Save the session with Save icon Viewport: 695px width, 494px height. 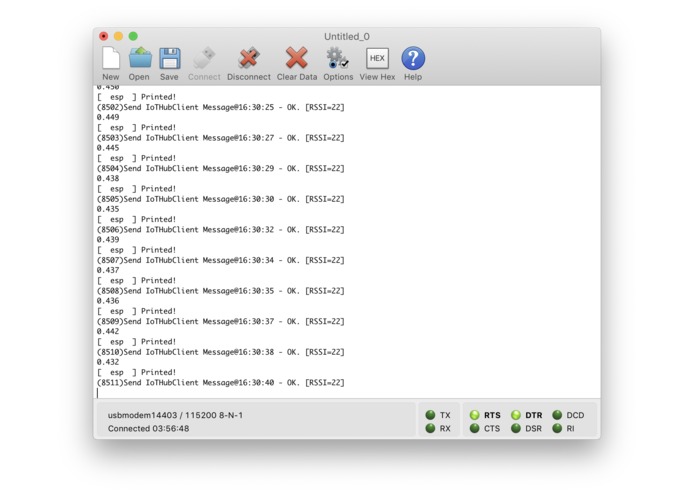tap(169, 58)
